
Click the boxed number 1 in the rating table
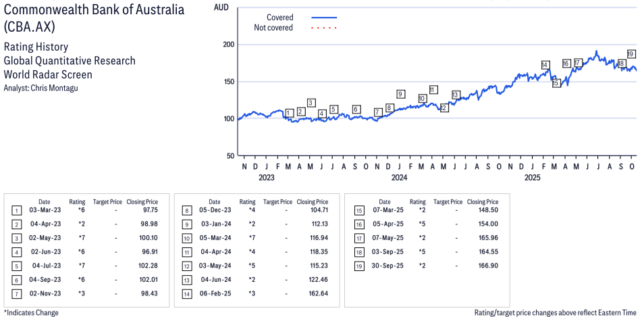pyautogui.click(x=16, y=211)
